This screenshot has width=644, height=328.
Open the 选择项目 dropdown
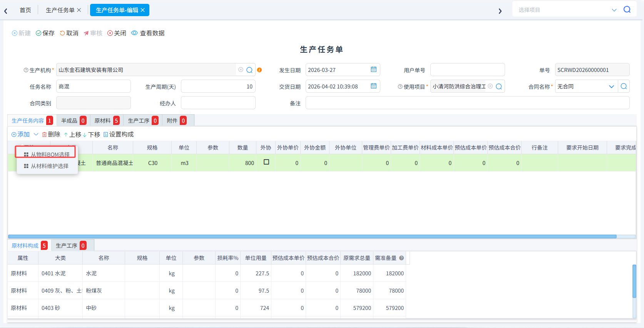point(614,10)
